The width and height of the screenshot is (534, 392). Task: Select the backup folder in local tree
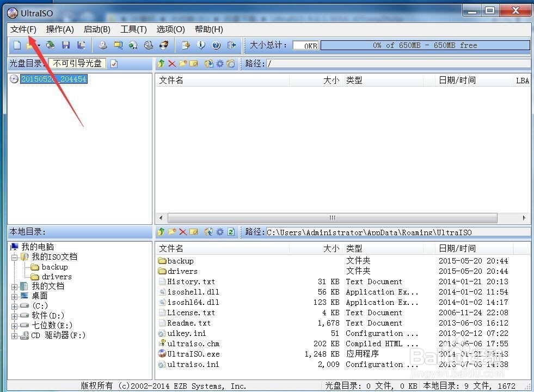[x=54, y=267]
